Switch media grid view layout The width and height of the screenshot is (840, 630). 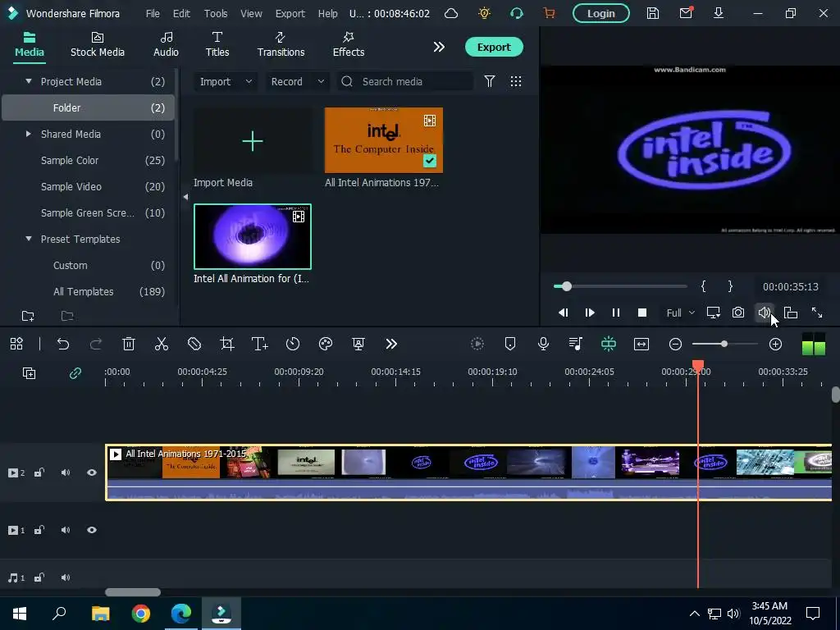(x=515, y=81)
